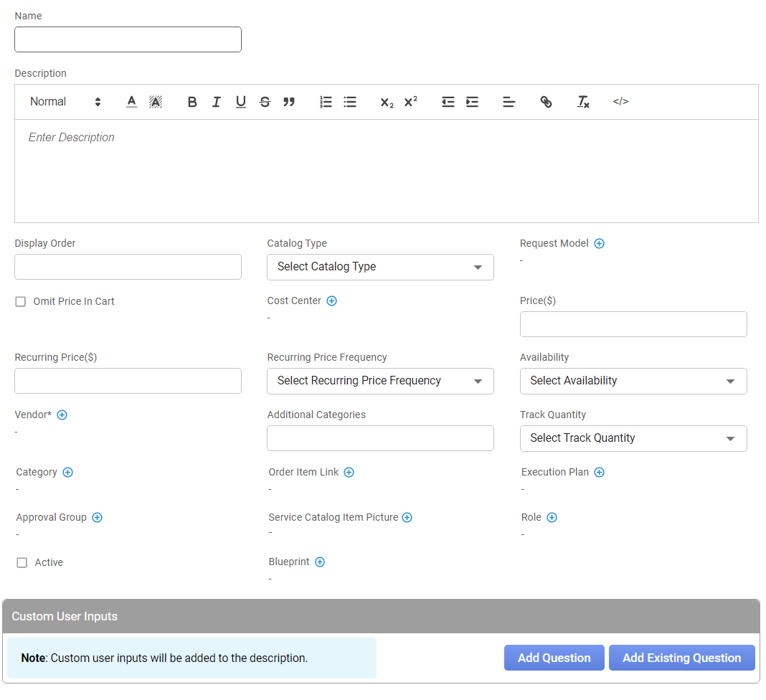The image size is (766, 700).
Task: Check the Omit Price In Cart checkbox
Action: coord(21,302)
